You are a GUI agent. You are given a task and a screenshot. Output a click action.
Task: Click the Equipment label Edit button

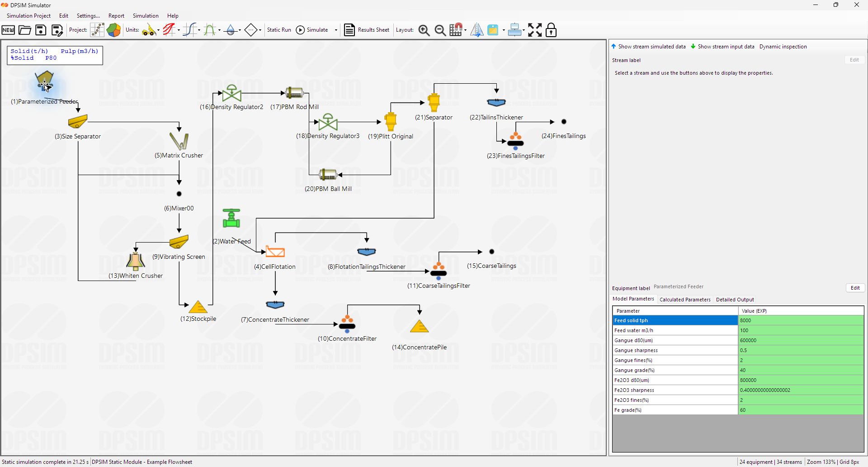tap(855, 288)
